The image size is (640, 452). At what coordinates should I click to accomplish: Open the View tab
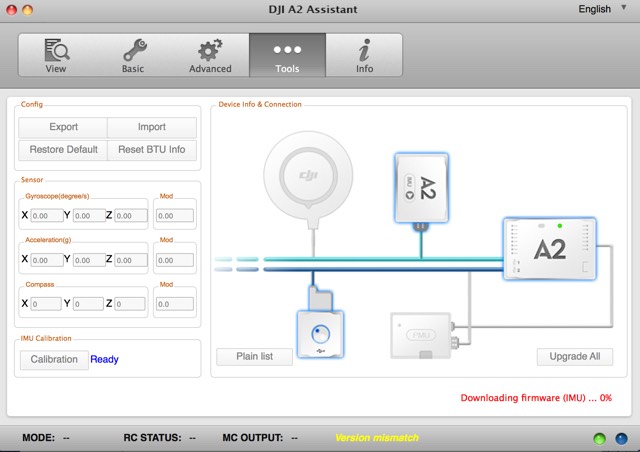(56, 55)
